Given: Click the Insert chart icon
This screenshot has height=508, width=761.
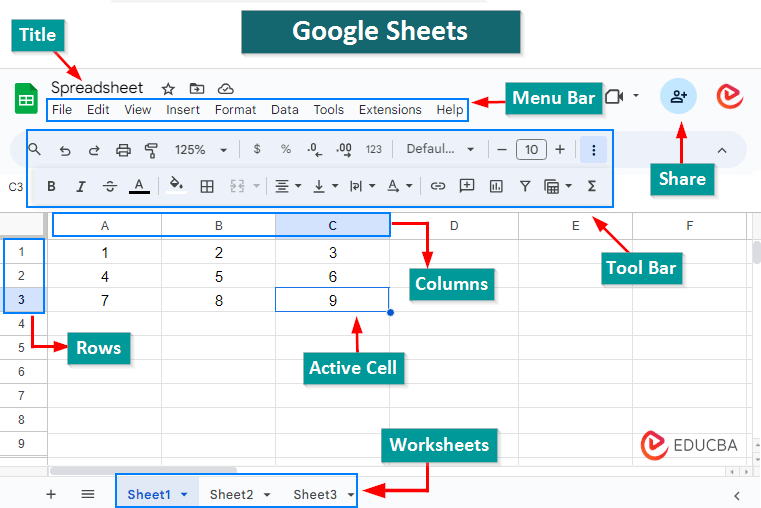Looking at the screenshot, I should pyautogui.click(x=496, y=186).
